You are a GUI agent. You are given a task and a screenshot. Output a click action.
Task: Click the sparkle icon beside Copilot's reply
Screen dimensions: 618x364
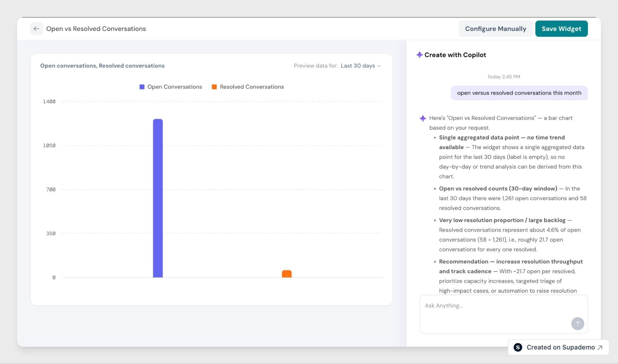(423, 118)
